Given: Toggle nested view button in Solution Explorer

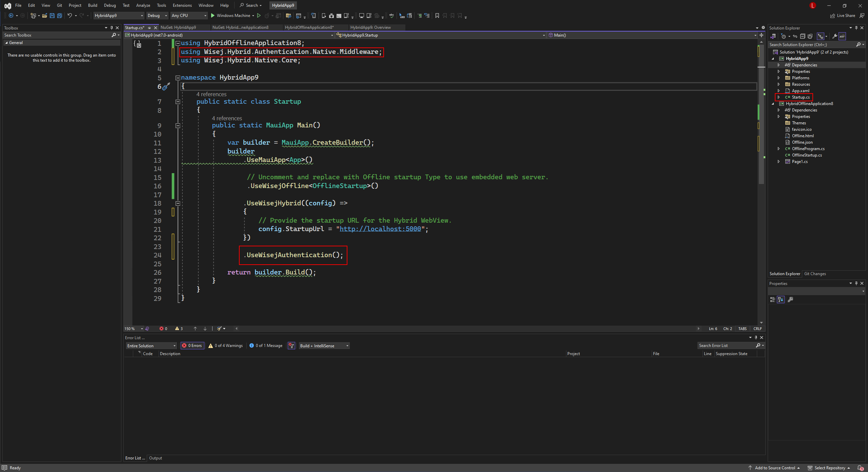Looking at the screenshot, I should (x=820, y=36).
